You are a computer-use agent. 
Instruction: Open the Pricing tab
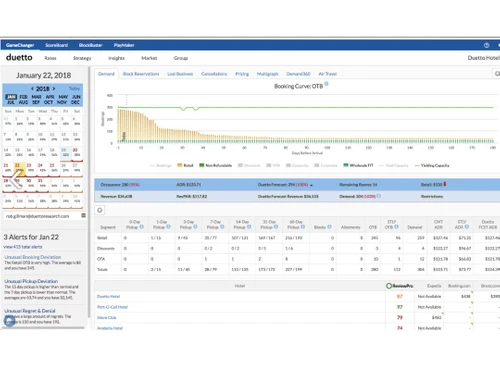click(x=242, y=74)
